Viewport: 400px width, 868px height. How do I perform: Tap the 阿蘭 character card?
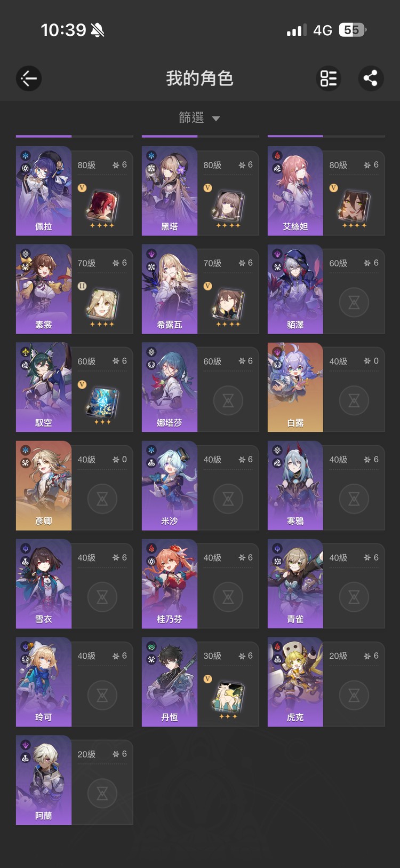(75, 780)
